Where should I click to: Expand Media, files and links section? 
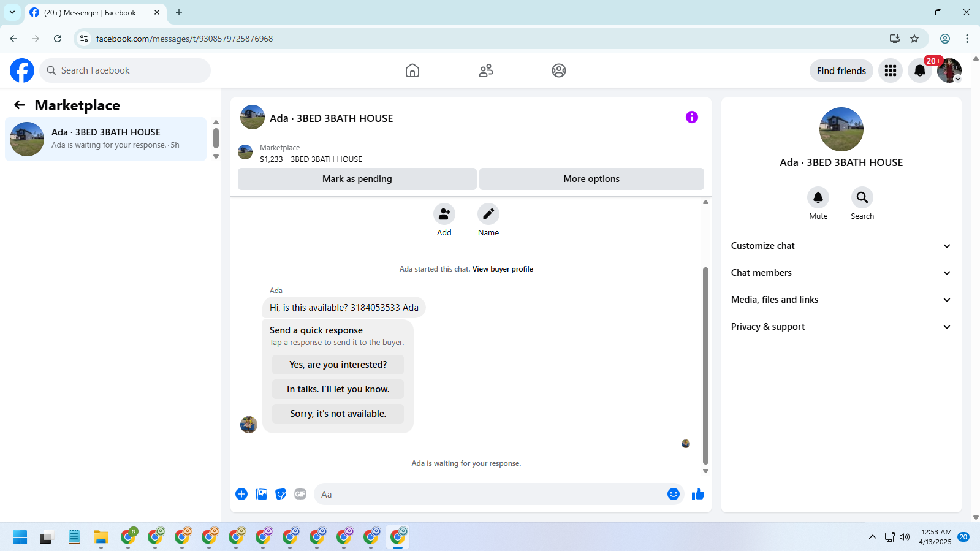point(841,300)
